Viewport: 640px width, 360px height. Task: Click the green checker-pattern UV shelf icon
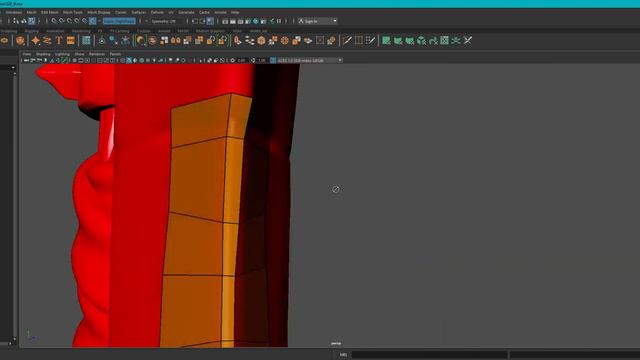coord(444,40)
